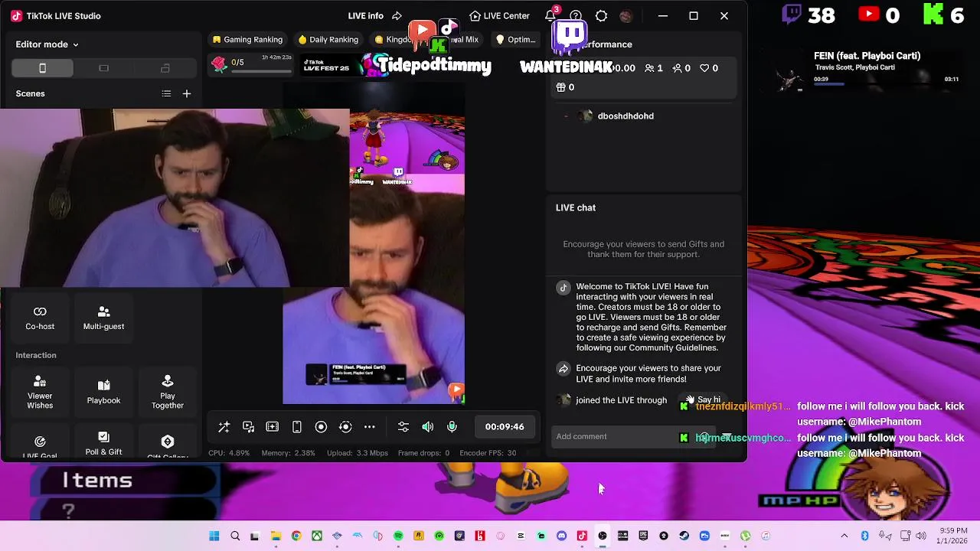The image size is (980, 551).
Task: Click the gift box count icon
Action: [565, 87]
